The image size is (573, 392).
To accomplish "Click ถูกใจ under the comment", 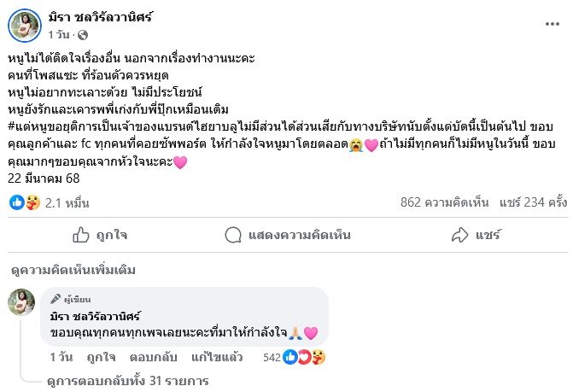I will (x=101, y=357).
